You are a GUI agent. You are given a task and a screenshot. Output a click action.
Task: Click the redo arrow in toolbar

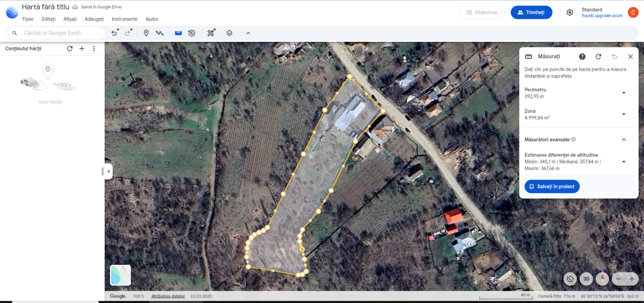[128, 33]
